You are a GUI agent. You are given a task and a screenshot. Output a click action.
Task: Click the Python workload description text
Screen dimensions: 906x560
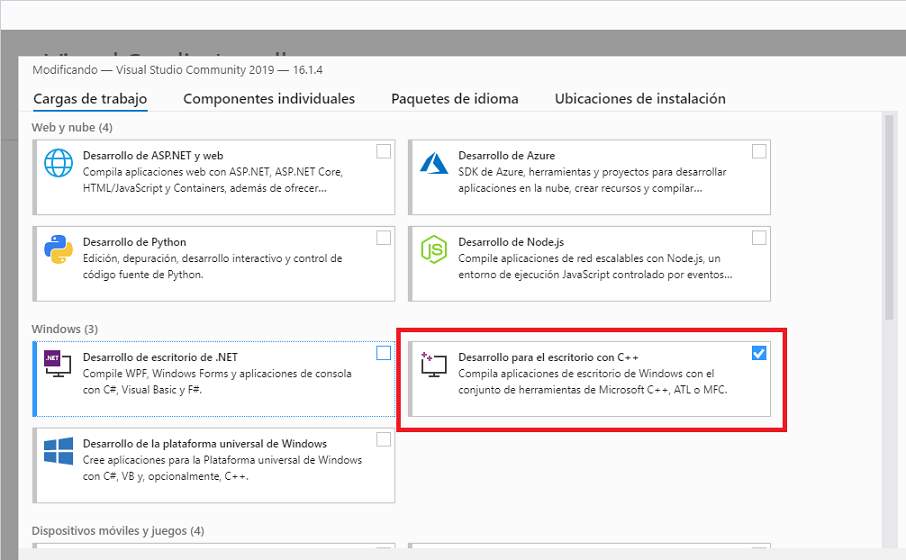(213, 266)
